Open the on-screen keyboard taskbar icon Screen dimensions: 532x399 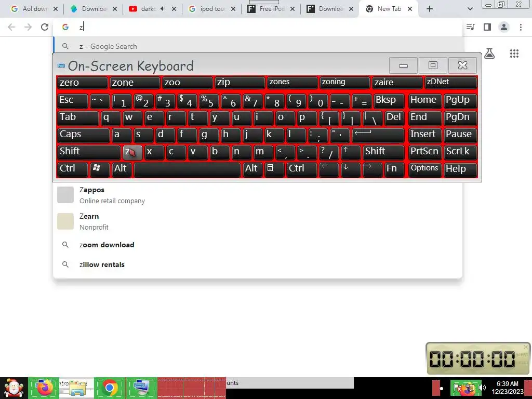point(141,388)
